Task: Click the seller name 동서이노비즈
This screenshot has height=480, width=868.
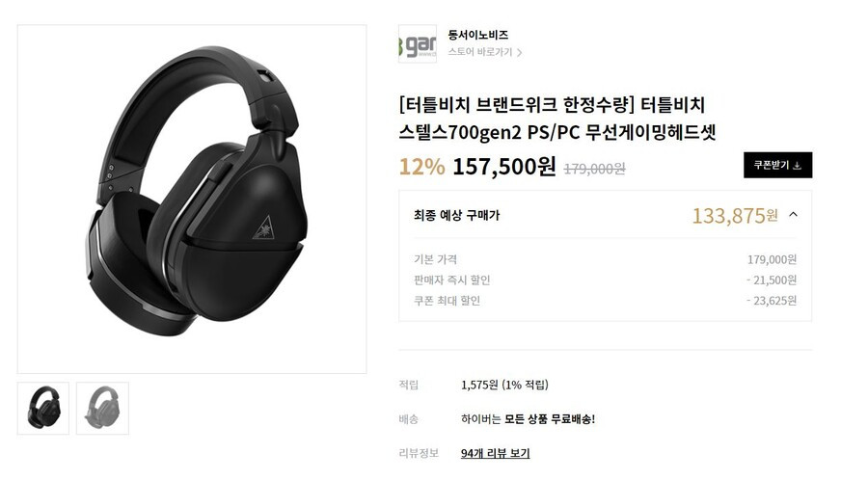Action: click(x=477, y=35)
